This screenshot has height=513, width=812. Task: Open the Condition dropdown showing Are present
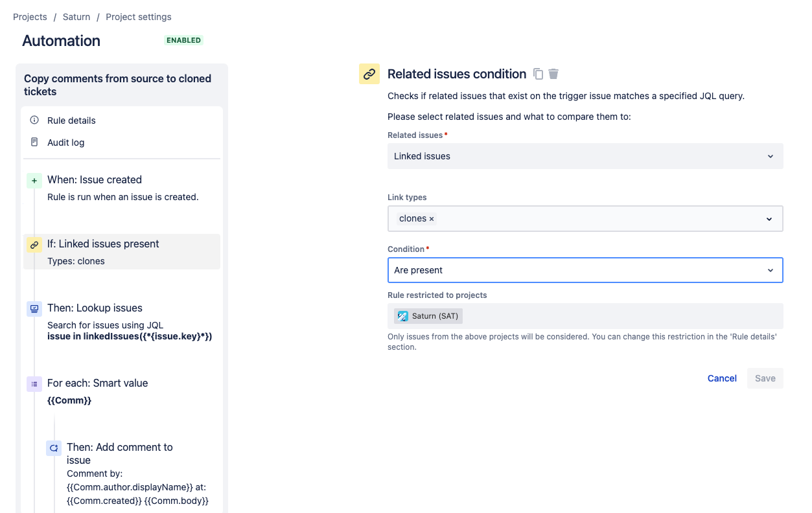point(585,270)
